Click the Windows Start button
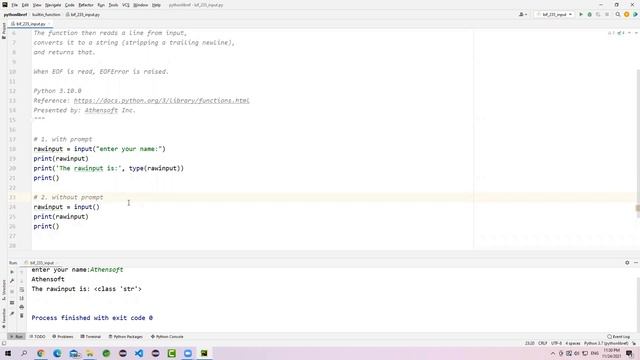This screenshot has width=640, height=360. [8, 353]
